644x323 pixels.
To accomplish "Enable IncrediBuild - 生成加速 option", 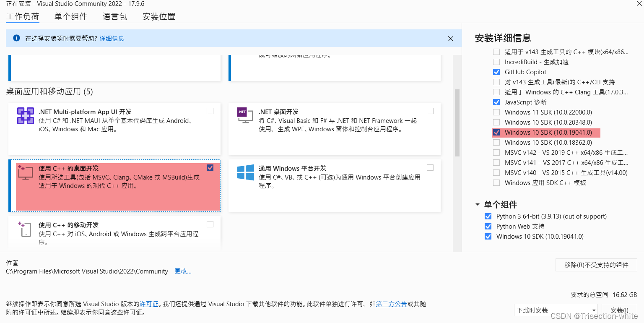I will pos(496,62).
